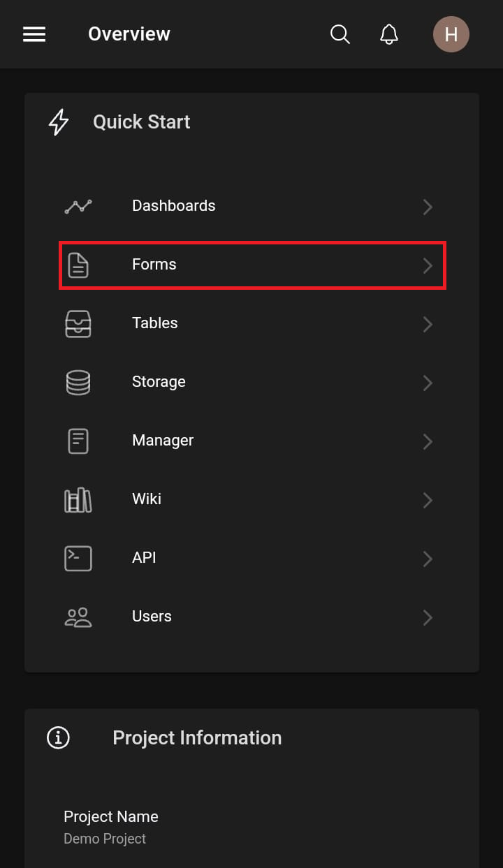Click the Project Information info icon
Screen dimensions: 503x868
(58, 737)
